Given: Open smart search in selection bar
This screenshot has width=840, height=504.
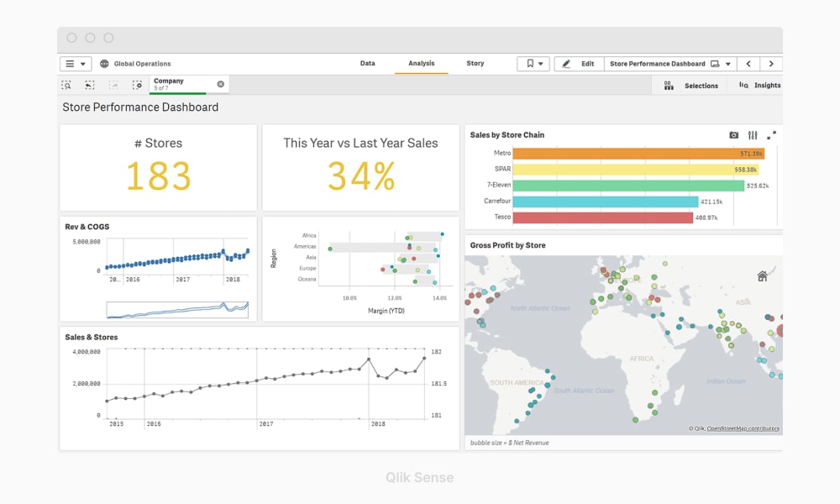Looking at the screenshot, I should tap(66, 85).
